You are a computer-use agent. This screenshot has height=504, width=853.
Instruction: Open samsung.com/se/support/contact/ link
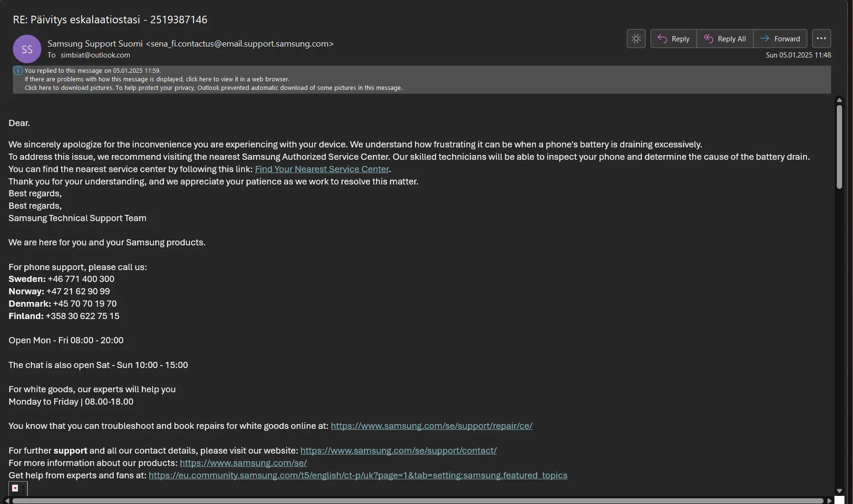(x=398, y=450)
